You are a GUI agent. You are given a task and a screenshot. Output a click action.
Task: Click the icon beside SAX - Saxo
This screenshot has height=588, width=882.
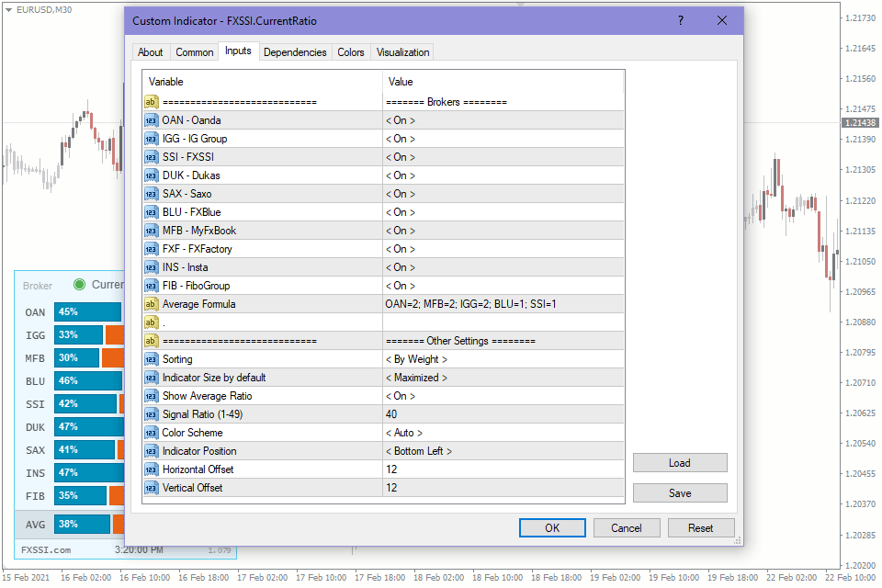pos(152,194)
